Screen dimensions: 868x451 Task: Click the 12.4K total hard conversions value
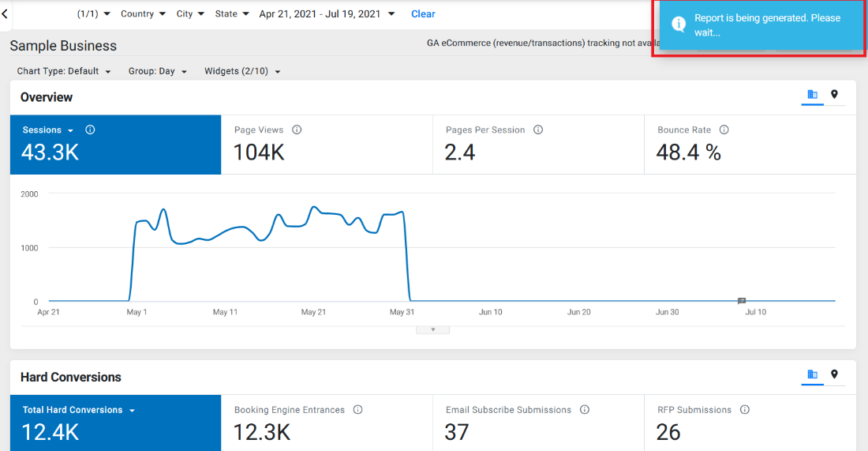point(51,432)
